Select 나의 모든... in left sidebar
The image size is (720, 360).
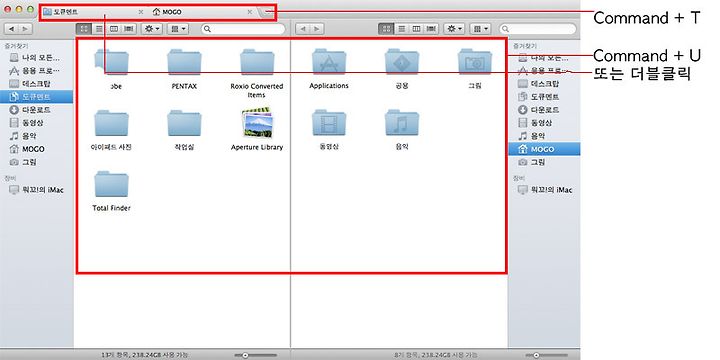35,58
